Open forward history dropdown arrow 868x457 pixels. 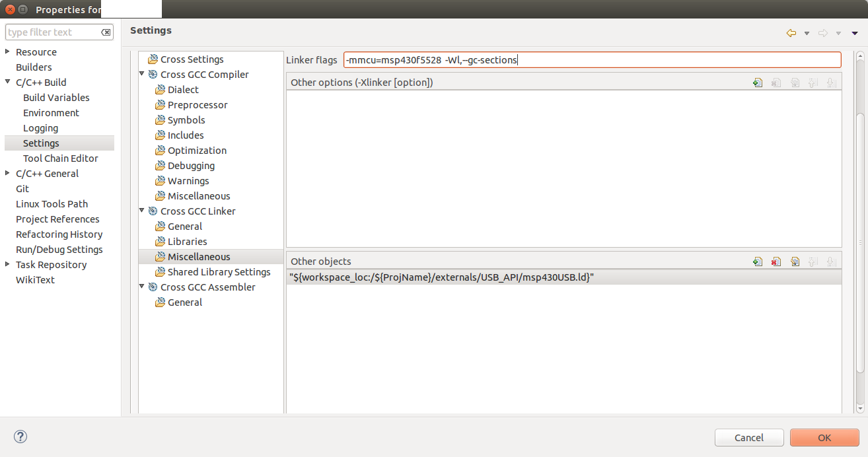pyautogui.click(x=838, y=34)
